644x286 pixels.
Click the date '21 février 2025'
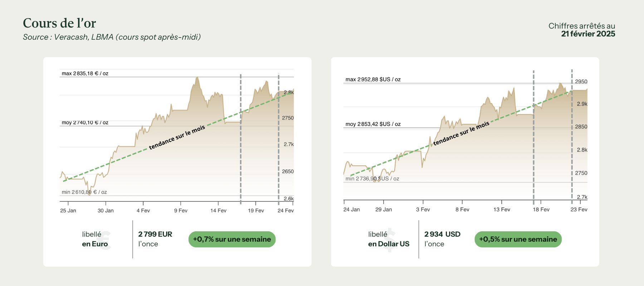[x=588, y=34]
